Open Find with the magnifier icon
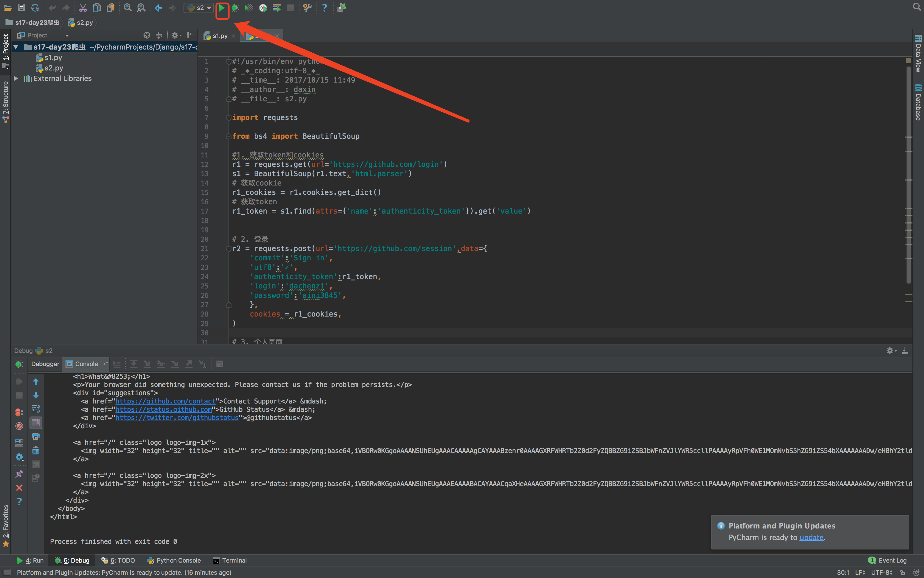This screenshot has height=578, width=924. coord(128,8)
